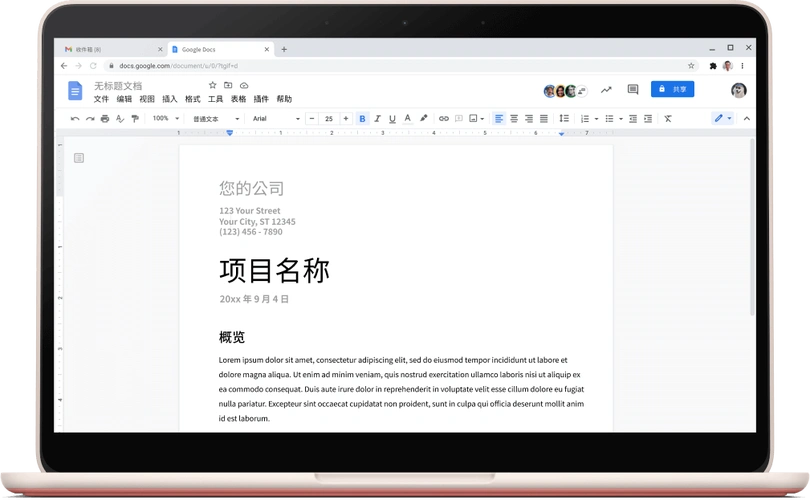
Task: Open the 帮助 menu
Action: [x=284, y=99]
